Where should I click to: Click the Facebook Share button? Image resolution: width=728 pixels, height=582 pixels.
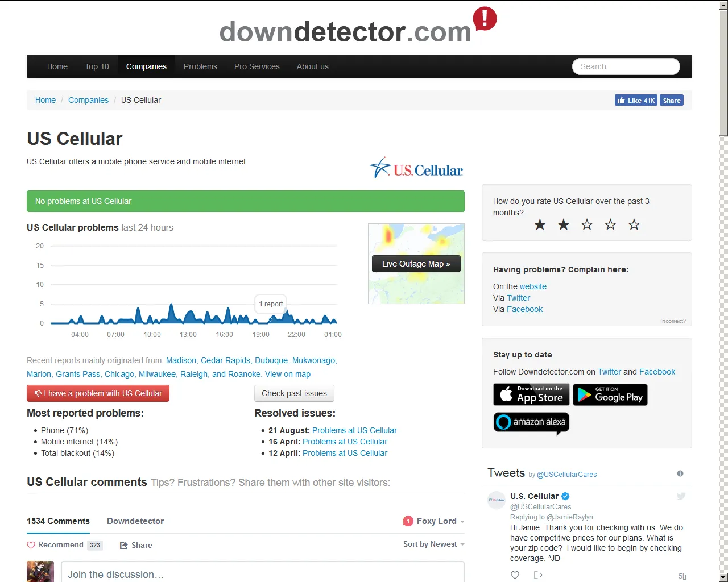pos(672,100)
